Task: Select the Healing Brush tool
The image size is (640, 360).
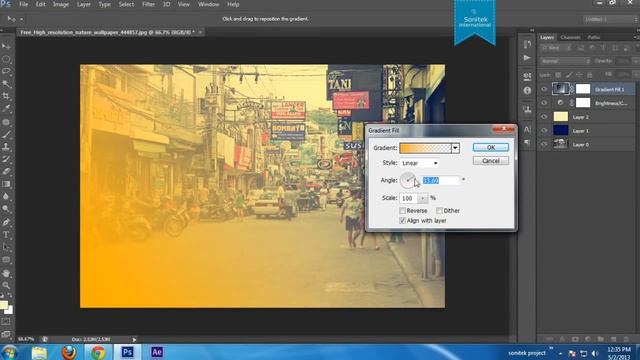Action: [6, 122]
